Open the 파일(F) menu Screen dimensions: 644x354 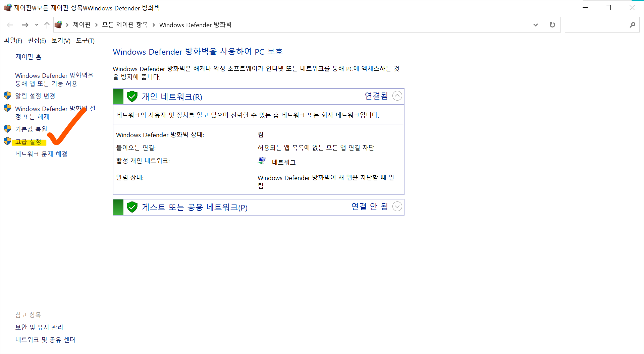pyautogui.click(x=13, y=41)
